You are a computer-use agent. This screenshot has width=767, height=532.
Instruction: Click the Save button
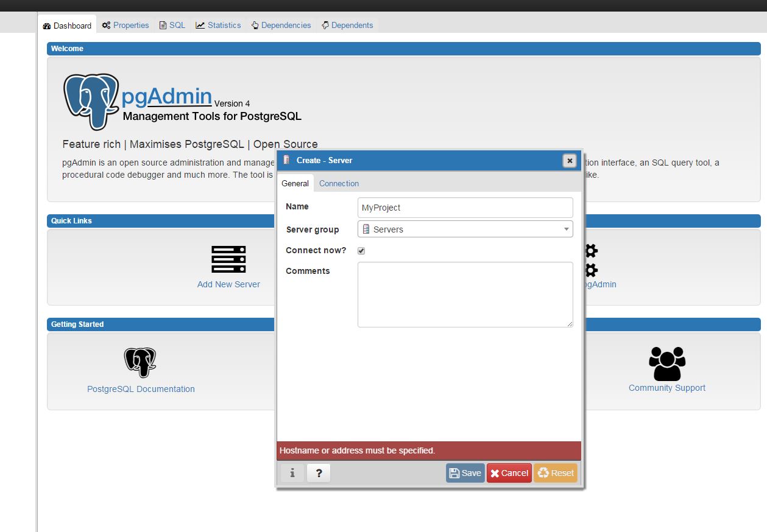click(x=465, y=473)
